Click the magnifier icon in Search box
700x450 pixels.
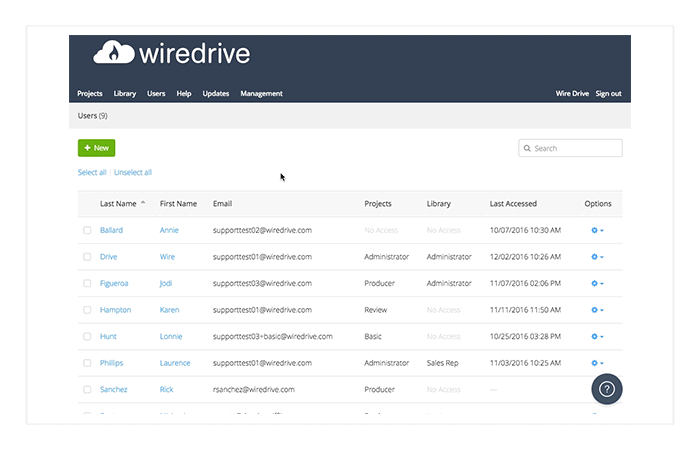point(527,148)
